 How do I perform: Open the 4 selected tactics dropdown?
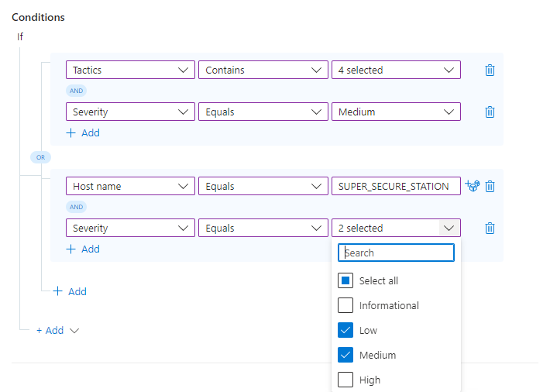(395, 70)
